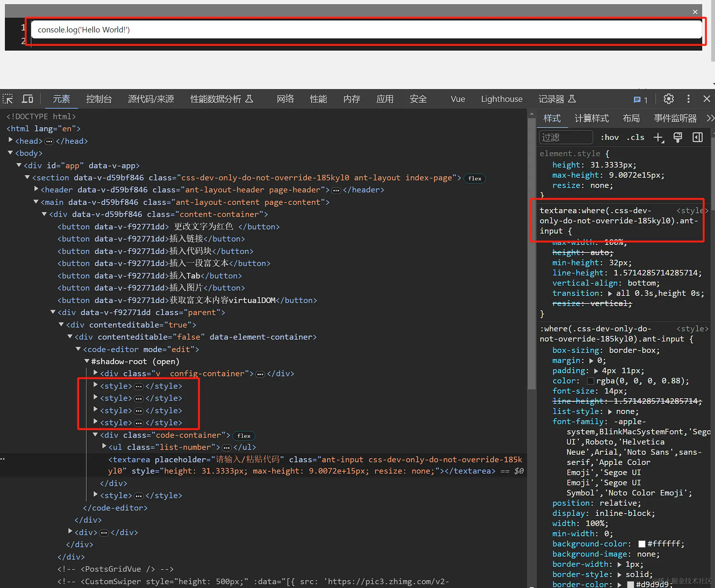Open the DevTools settings gear
This screenshot has height=588, width=715.
coord(669,99)
